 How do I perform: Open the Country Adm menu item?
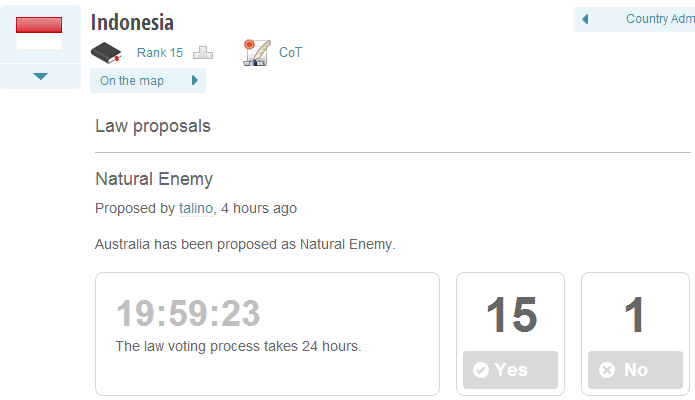[660, 19]
